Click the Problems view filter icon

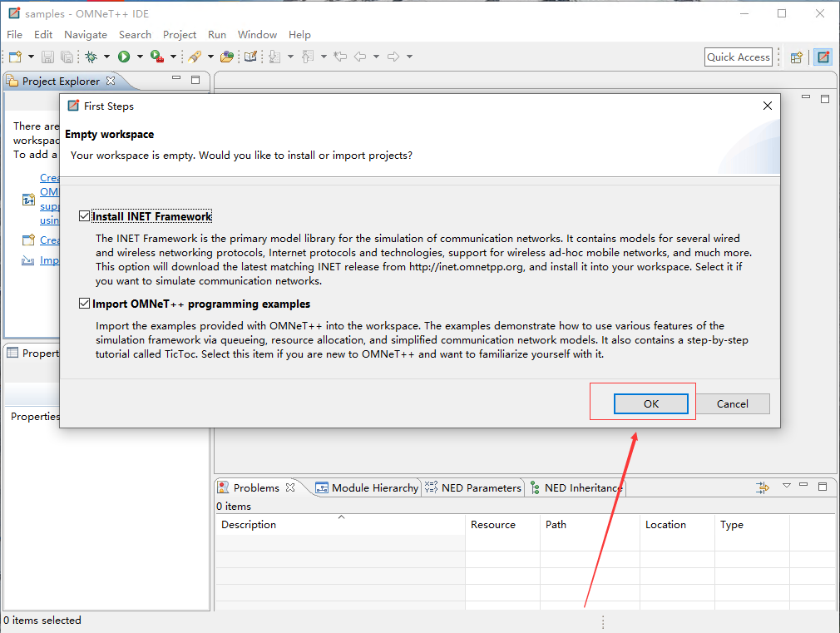click(763, 487)
